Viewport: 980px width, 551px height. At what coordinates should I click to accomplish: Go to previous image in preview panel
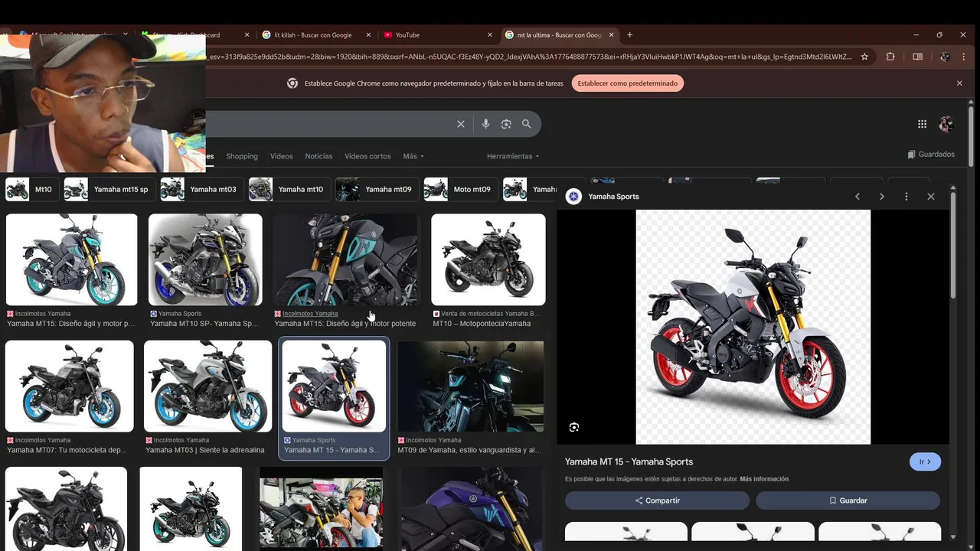(x=857, y=197)
